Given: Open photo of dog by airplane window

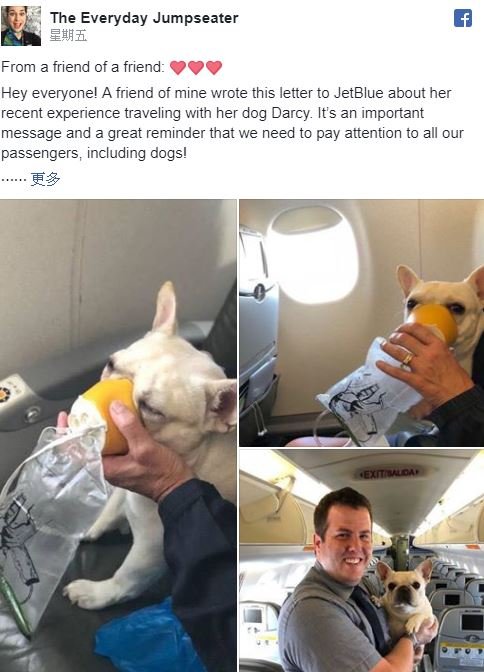Looking at the screenshot, I should (x=361, y=323).
